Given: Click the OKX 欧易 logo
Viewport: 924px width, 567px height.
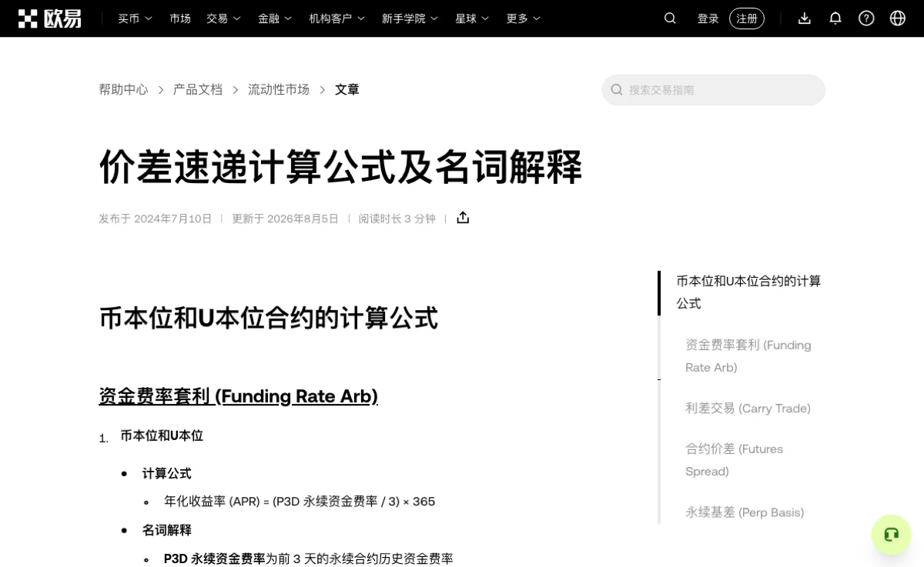Looking at the screenshot, I should (50, 18).
